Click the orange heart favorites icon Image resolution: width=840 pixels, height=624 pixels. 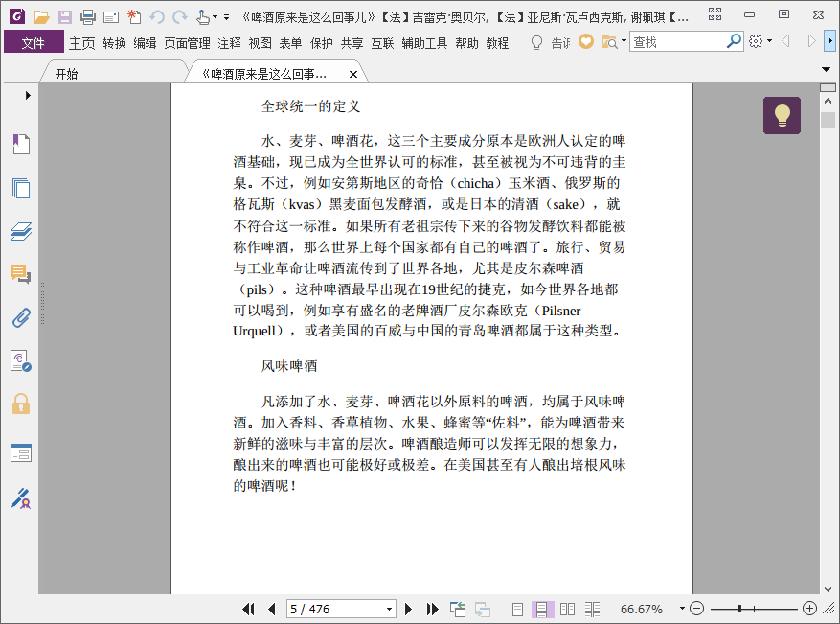point(586,41)
